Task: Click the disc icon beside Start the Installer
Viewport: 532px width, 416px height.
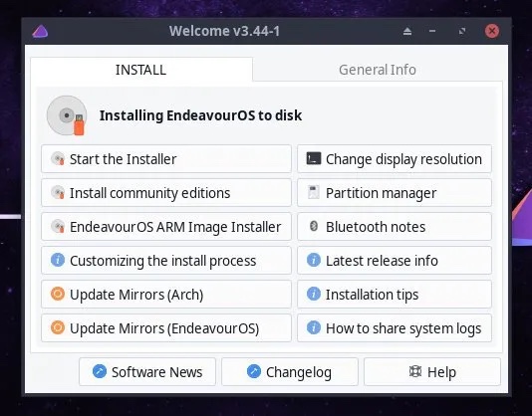Action: pyautogui.click(x=58, y=158)
